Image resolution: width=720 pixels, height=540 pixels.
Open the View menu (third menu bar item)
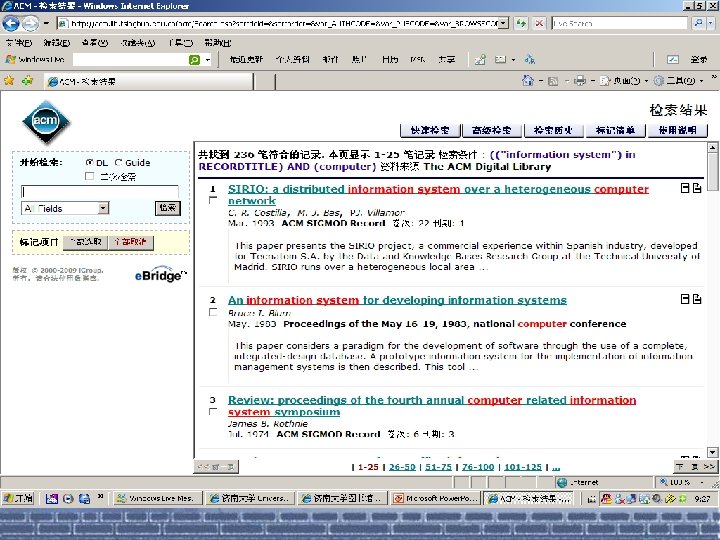[x=95, y=43]
